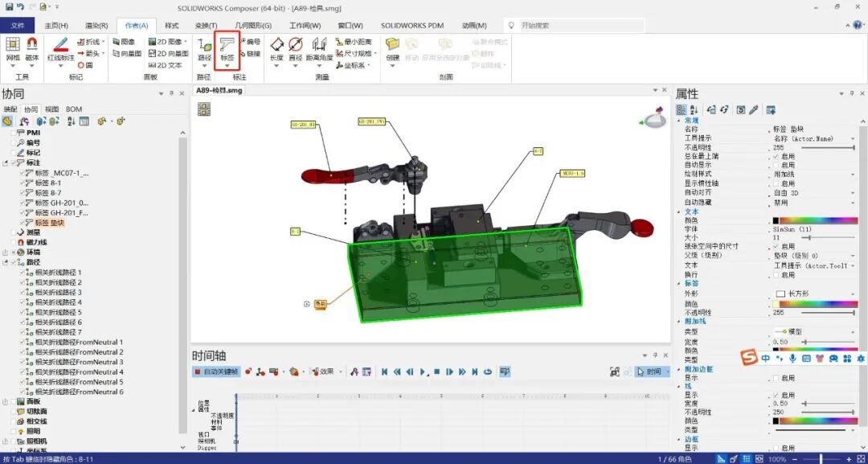Click the play button in timeline controls

point(420,372)
